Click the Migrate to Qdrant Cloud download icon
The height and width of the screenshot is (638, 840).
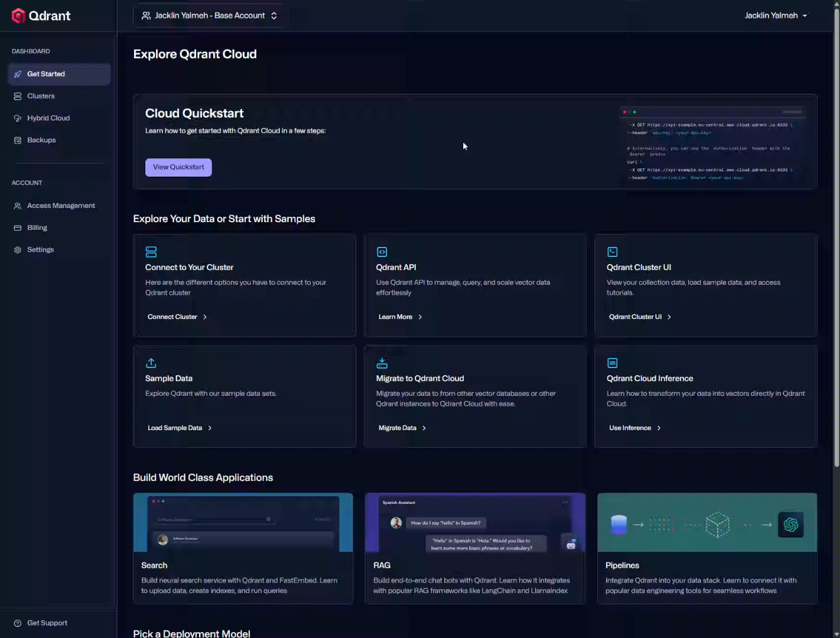pyautogui.click(x=382, y=363)
